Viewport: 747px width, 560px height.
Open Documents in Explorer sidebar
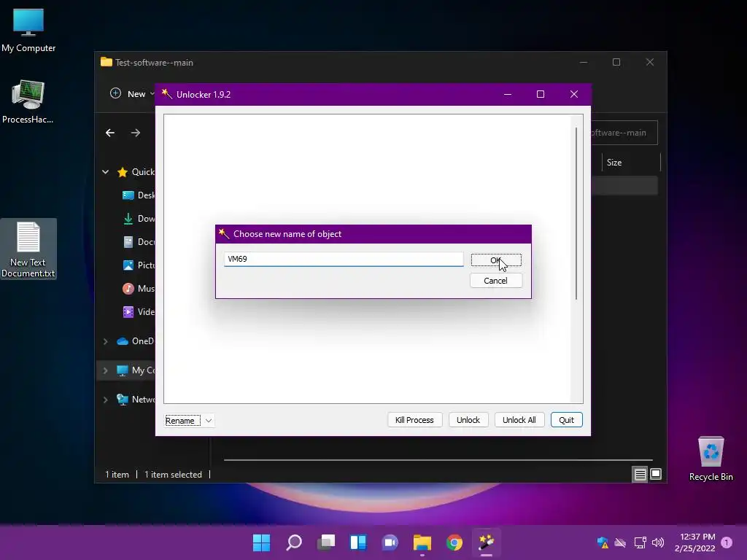(x=139, y=242)
